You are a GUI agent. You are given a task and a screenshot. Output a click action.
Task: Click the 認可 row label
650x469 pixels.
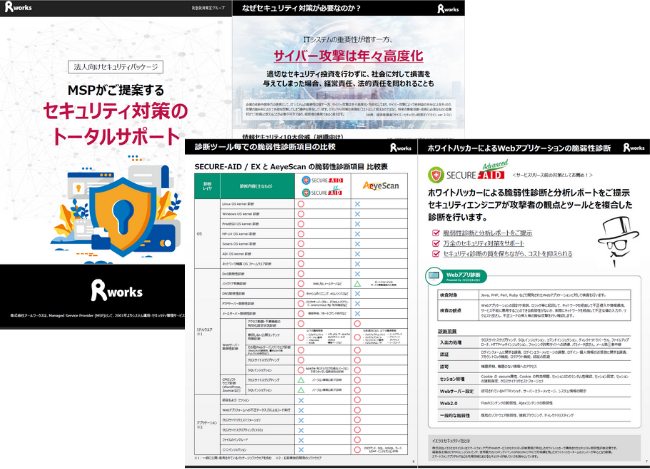pos(444,367)
